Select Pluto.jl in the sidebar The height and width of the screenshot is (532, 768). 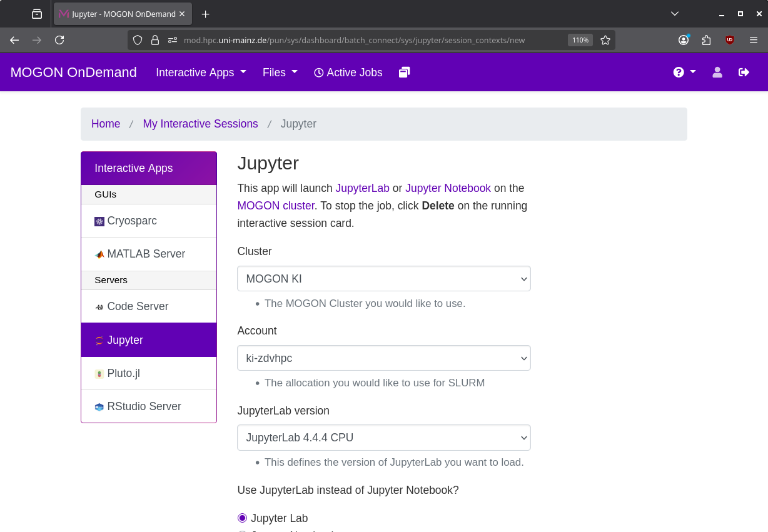click(149, 373)
